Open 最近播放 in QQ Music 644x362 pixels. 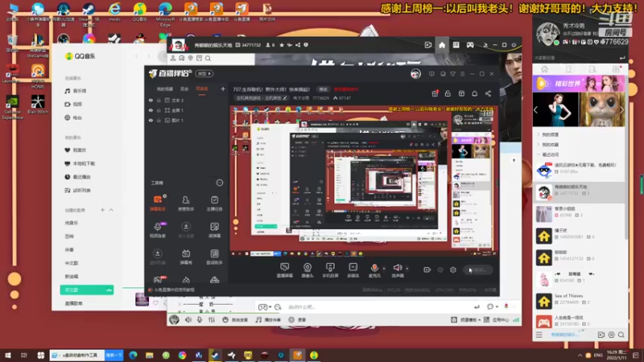pyautogui.click(x=78, y=177)
